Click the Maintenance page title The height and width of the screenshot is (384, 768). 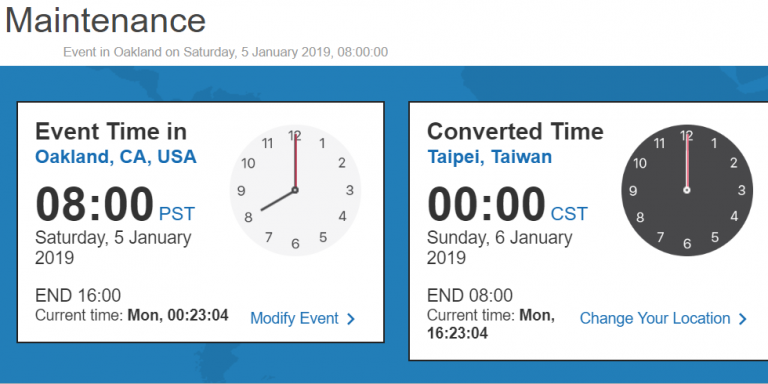pyautogui.click(x=105, y=21)
